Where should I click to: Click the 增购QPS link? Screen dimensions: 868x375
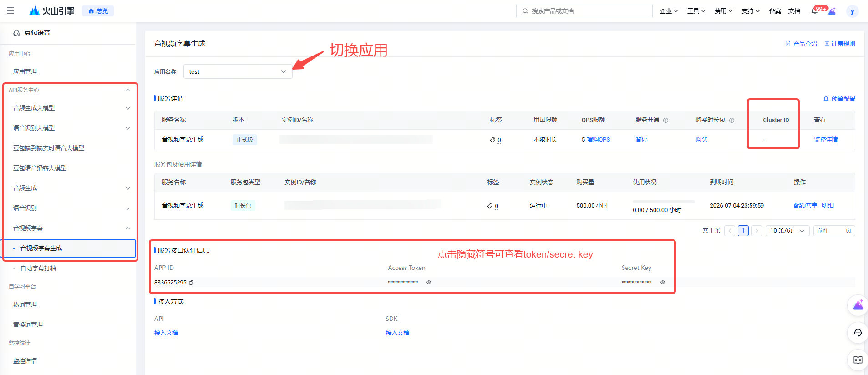(x=598, y=140)
